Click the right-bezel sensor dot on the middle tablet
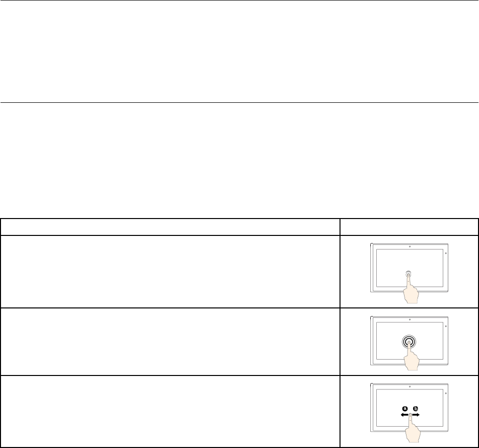Screen dimensions: 479x448 446,326
